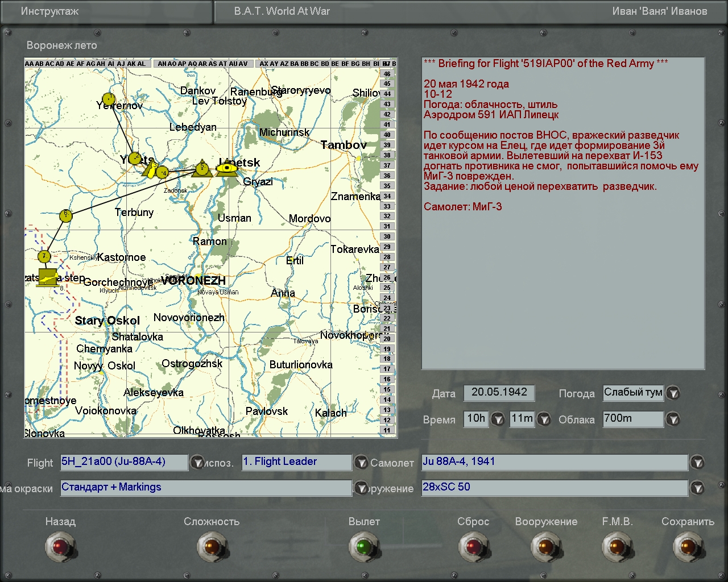
Task: Launch F.M.B. full mission builder button
Action: click(x=617, y=547)
